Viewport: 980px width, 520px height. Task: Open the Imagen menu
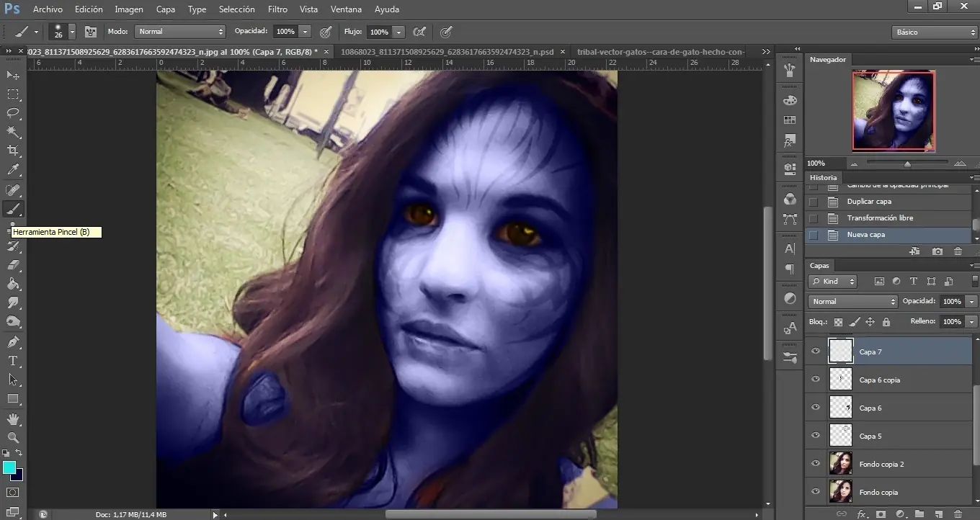[x=129, y=9]
